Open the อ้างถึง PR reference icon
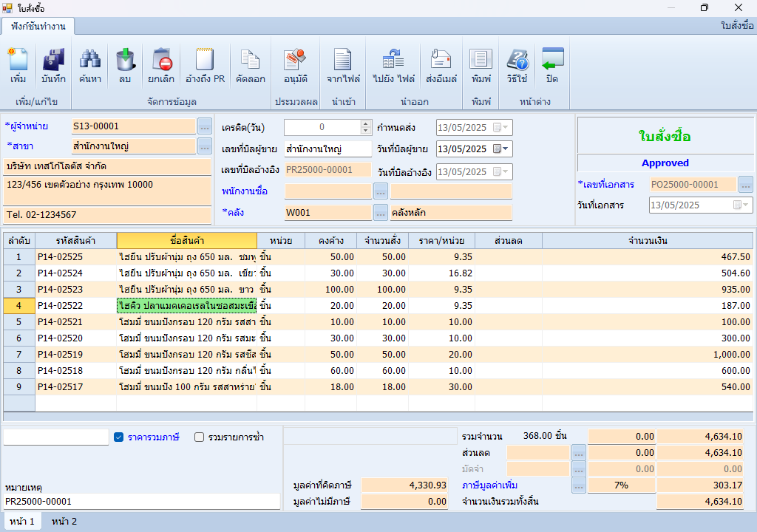The width and height of the screenshot is (757, 532). (x=205, y=61)
